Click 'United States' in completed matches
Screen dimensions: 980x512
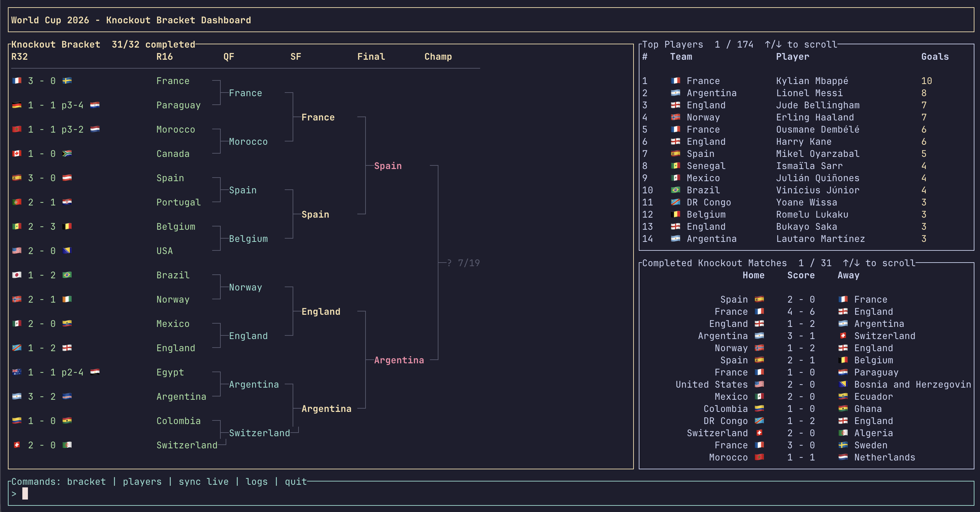pyautogui.click(x=711, y=384)
